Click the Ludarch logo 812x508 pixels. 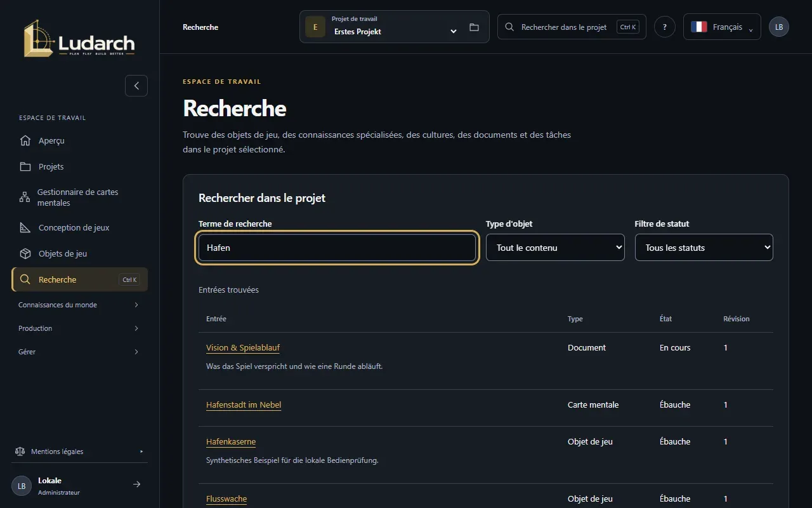tap(79, 38)
